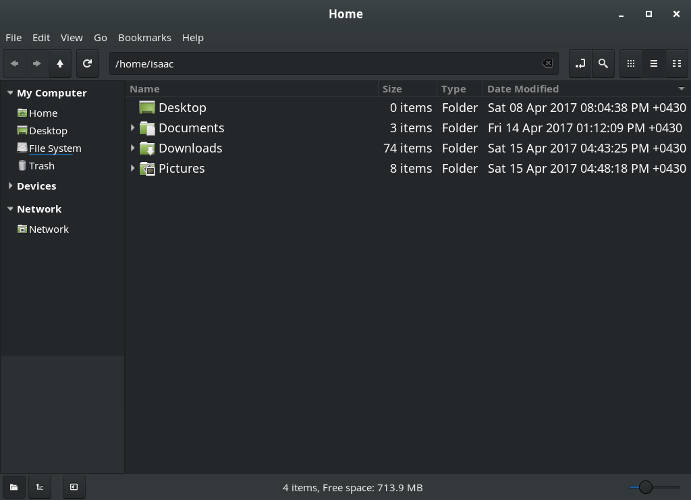This screenshot has width=691, height=500.
Task: Go back with the left arrow button
Action: click(15, 64)
